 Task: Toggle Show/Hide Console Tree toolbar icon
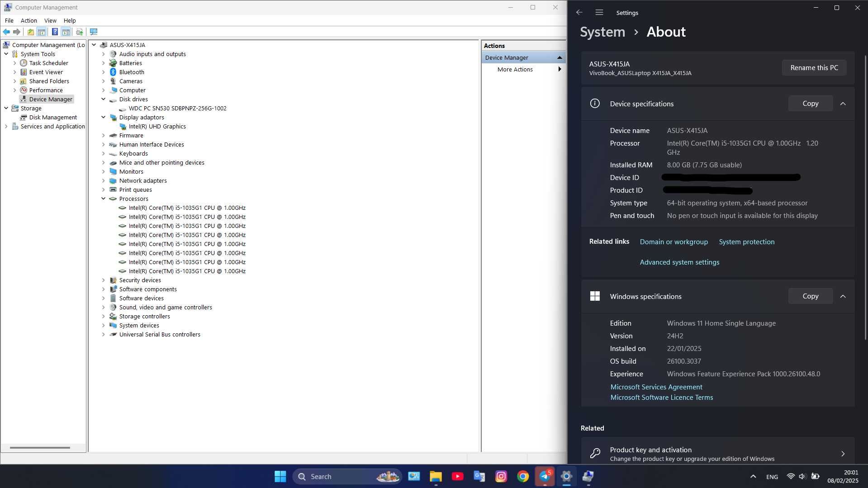42,32
